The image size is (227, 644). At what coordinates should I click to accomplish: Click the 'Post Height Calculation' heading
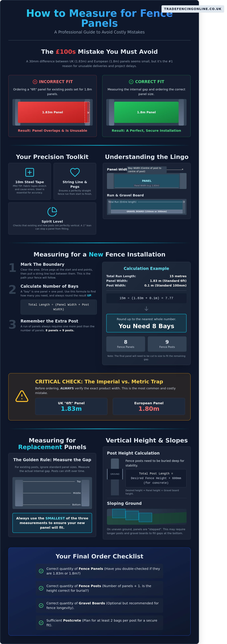click(133, 453)
